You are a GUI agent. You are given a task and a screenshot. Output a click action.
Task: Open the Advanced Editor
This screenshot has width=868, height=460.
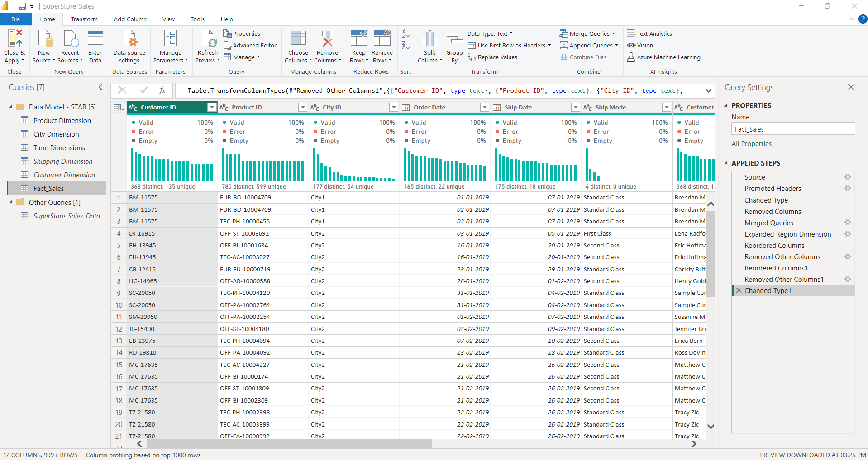(x=250, y=45)
